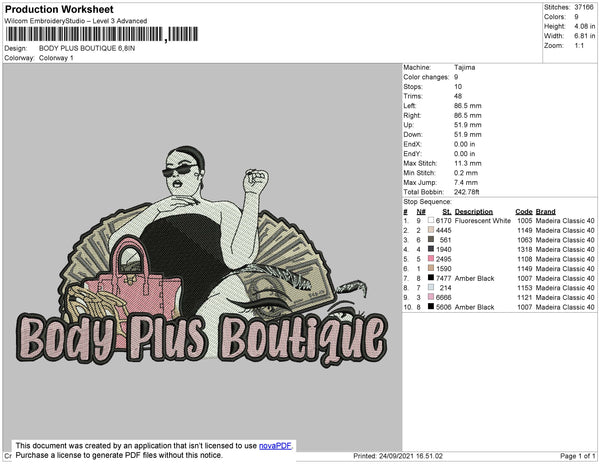Select the dark swatch beside stitch count 1940
Screen dimensions: 600x464
[x=431, y=249]
